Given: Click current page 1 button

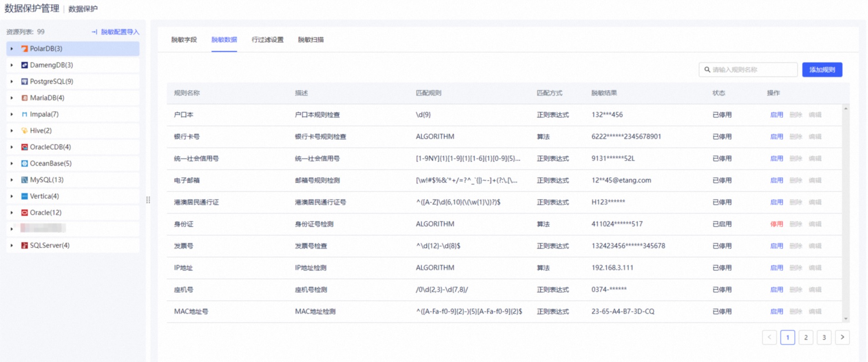Looking at the screenshot, I should [787, 337].
